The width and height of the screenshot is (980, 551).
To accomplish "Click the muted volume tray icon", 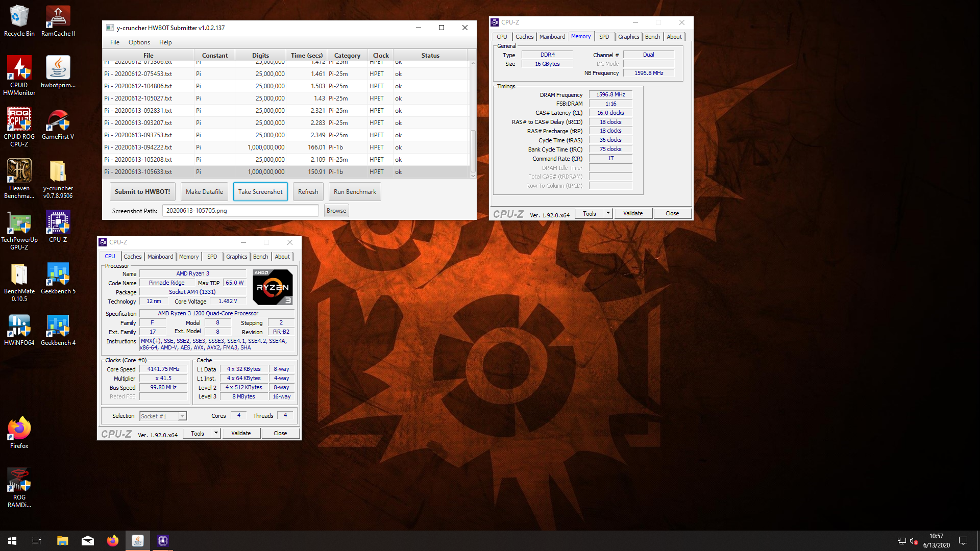I will (914, 541).
